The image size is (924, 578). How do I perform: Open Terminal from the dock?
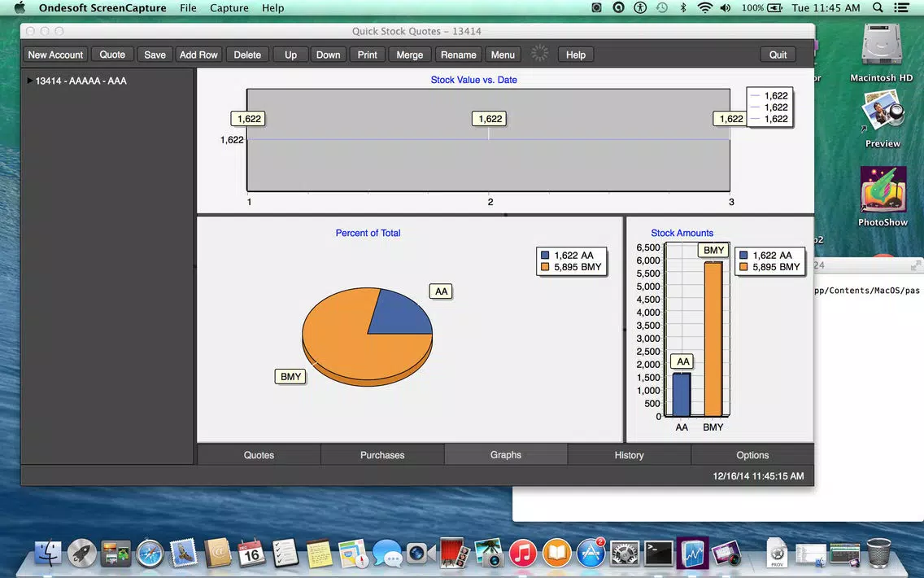tap(658, 554)
